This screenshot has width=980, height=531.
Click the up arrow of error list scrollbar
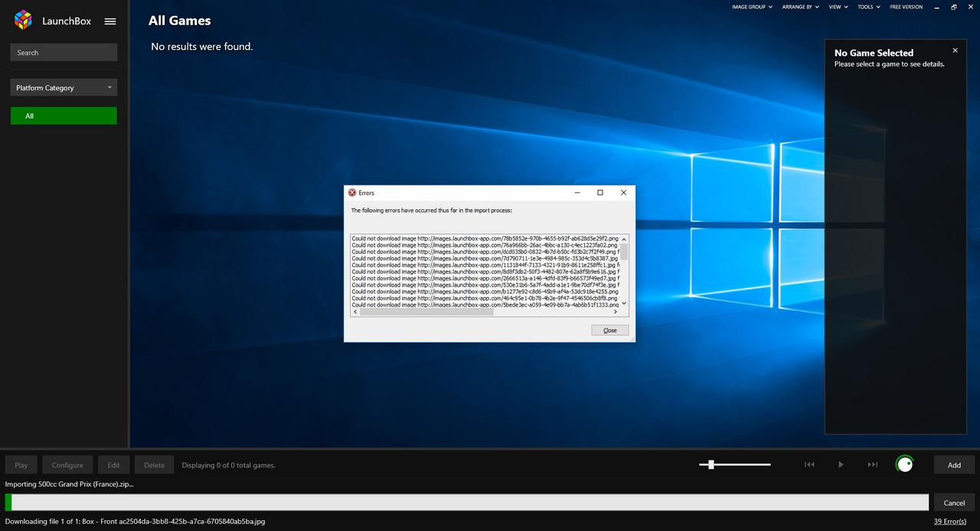[x=624, y=238]
